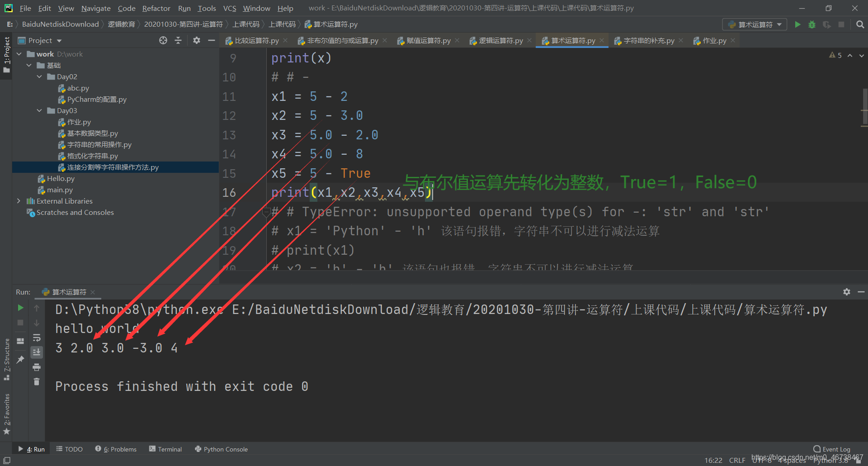Toggle the Structure side panel button
The width and height of the screenshot is (868, 466).
(x=6, y=359)
